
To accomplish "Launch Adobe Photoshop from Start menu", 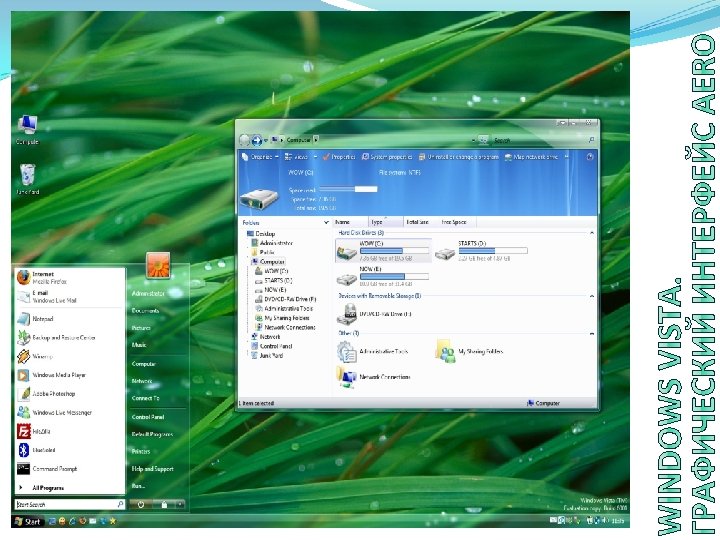I will point(46,394).
